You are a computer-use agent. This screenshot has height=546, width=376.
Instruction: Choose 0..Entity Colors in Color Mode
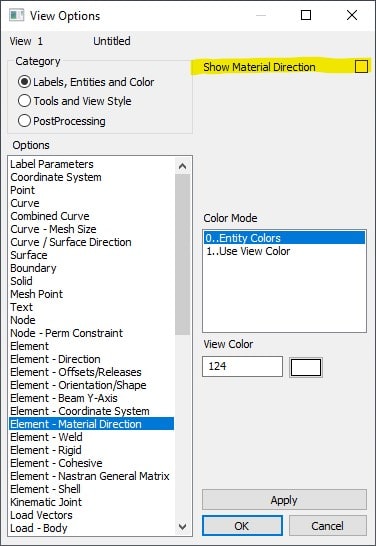click(x=284, y=238)
